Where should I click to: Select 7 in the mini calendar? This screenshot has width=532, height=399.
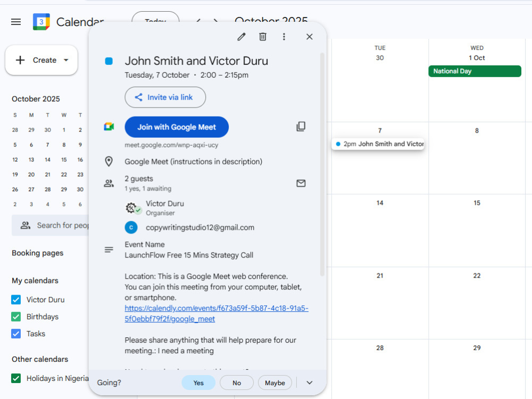pyautogui.click(x=47, y=145)
